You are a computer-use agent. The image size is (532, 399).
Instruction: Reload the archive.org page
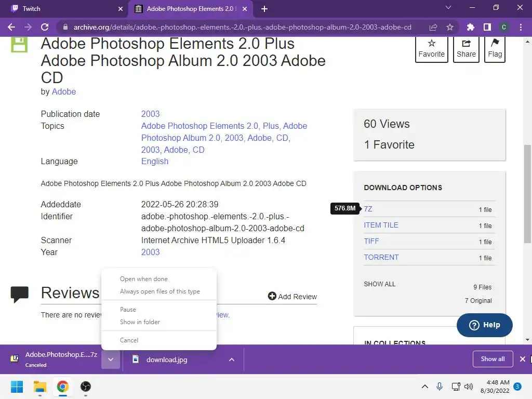coord(45,27)
